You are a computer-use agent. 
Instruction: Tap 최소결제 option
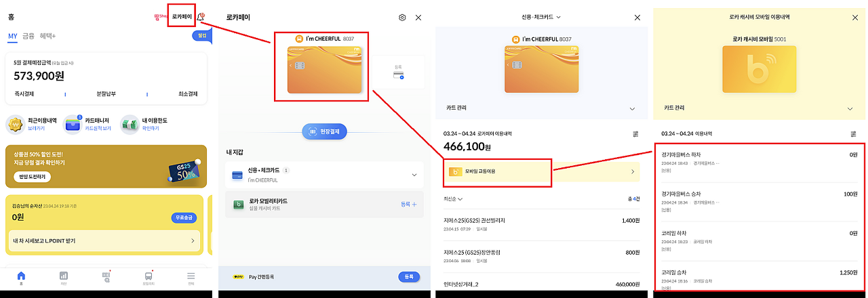tap(188, 93)
